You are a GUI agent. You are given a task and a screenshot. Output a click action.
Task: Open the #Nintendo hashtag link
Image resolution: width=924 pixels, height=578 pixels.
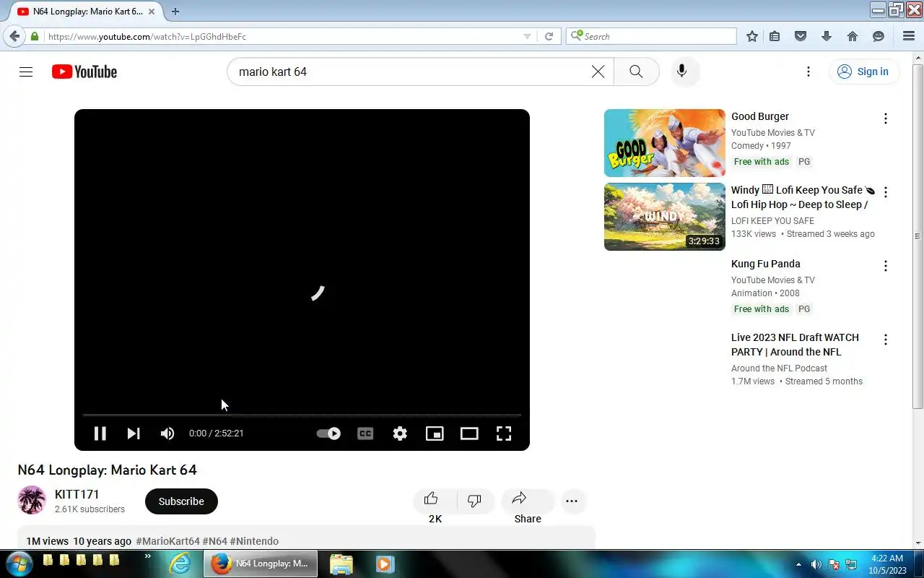tap(254, 541)
